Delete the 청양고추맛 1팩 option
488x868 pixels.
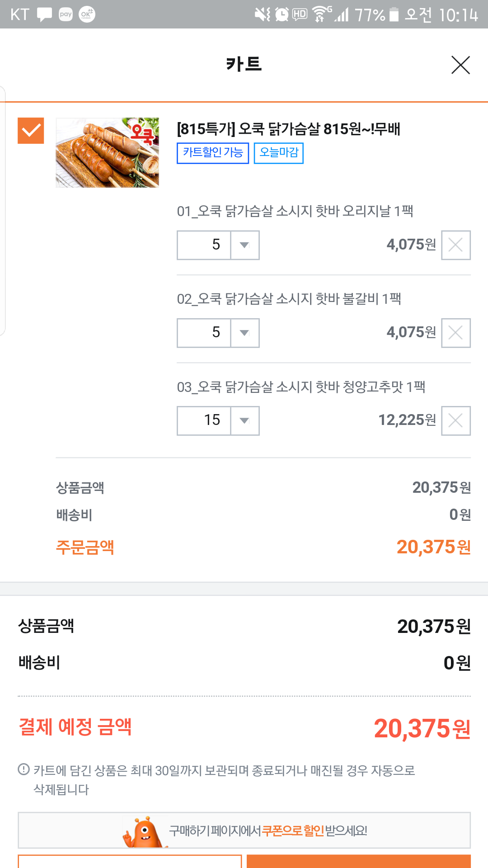[x=455, y=420]
